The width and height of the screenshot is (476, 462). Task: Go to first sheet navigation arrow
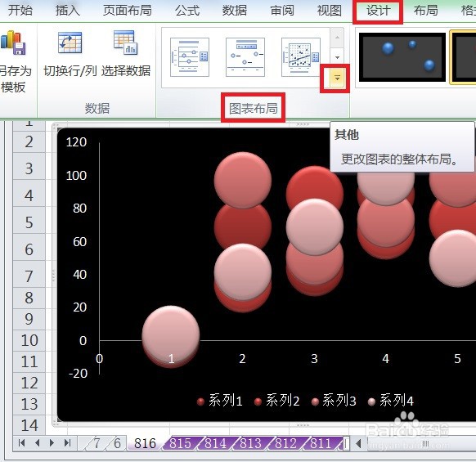click(x=21, y=443)
